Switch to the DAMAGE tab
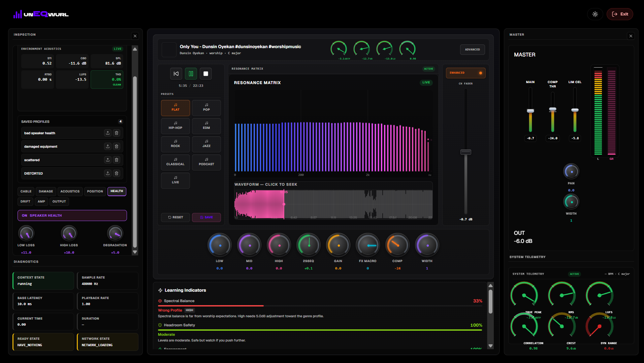The height and width of the screenshot is (363, 644). pos(46,191)
